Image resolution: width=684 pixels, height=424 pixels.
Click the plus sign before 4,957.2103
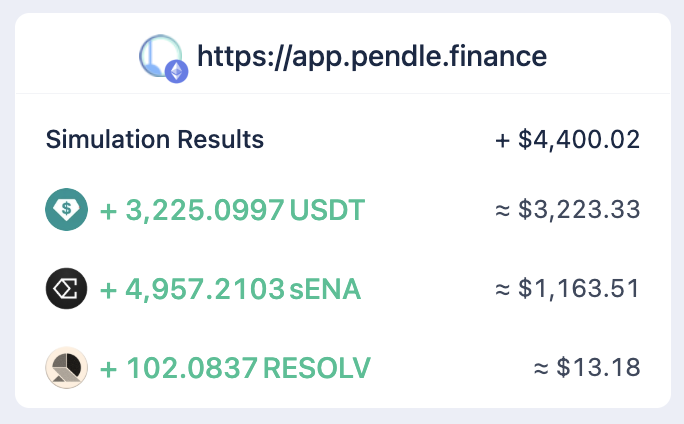[x=109, y=289]
